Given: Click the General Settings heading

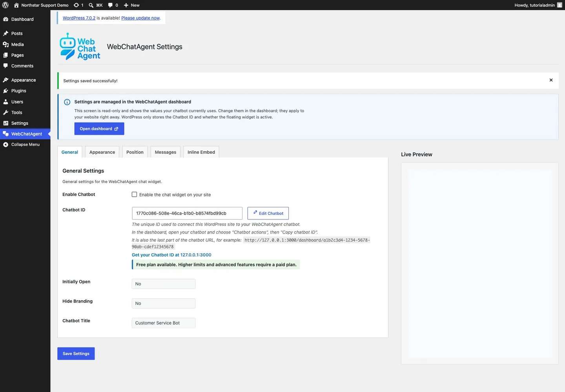Looking at the screenshot, I should [x=83, y=171].
